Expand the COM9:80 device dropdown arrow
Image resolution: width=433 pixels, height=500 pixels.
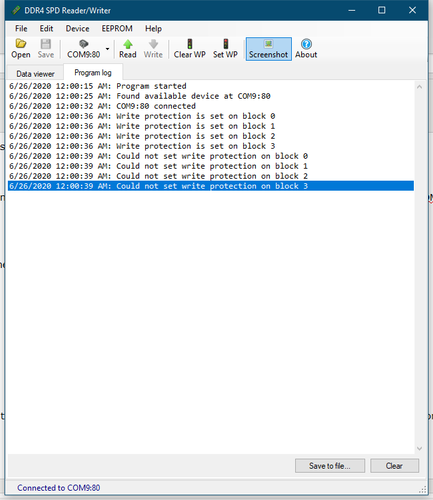[107, 49]
